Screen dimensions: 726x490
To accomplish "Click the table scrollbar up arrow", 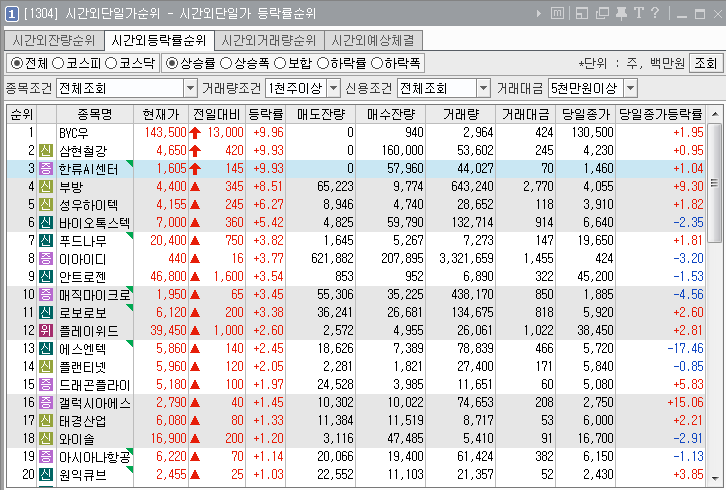I will 715,114.
